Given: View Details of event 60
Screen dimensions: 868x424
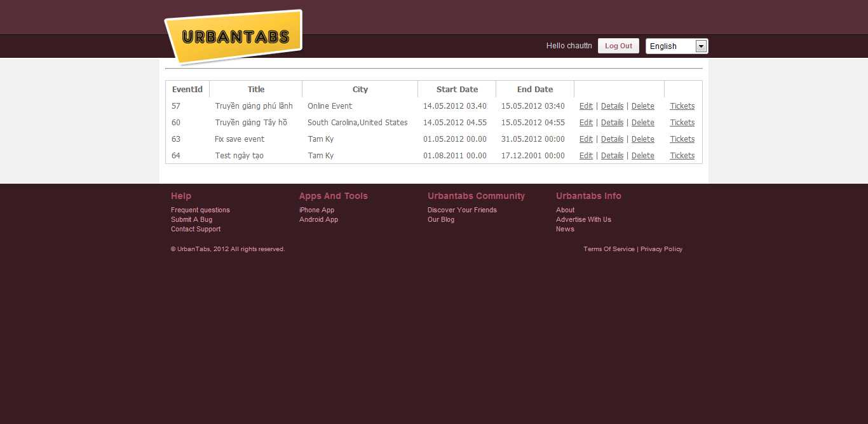Looking at the screenshot, I should click(612, 123).
